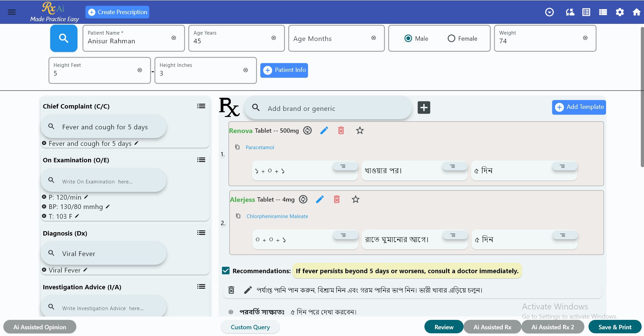Delete the Alerjess Tablet from prescription
The height and width of the screenshot is (336, 644).
pyautogui.click(x=337, y=199)
